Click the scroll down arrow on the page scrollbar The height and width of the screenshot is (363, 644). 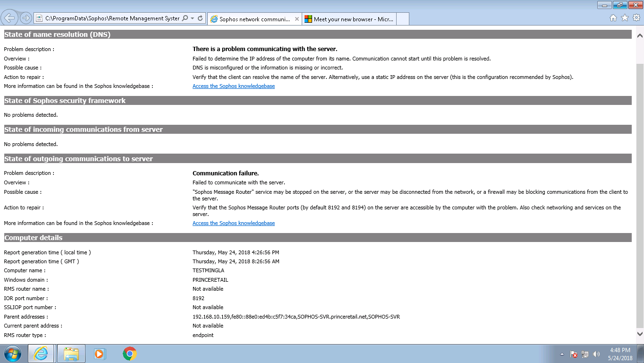tap(640, 334)
